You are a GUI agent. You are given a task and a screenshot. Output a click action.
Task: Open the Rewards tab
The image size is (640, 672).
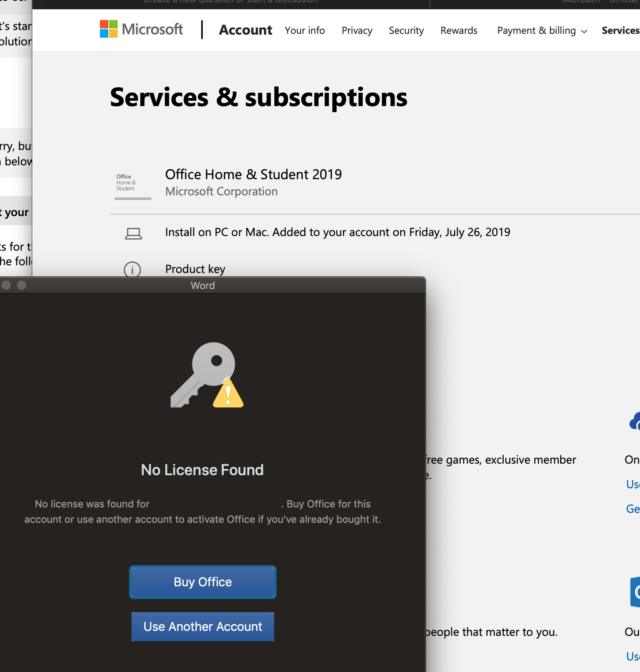click(459, 30)
